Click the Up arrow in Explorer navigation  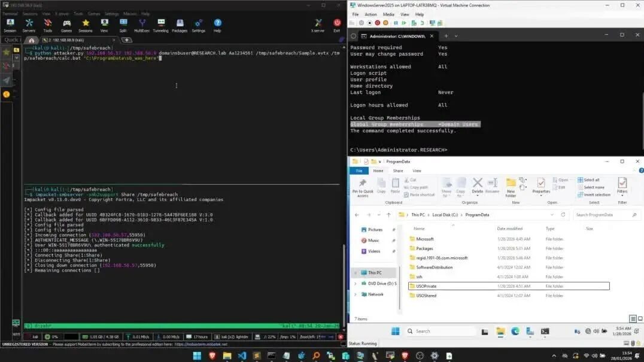click(x=388, y=215)
